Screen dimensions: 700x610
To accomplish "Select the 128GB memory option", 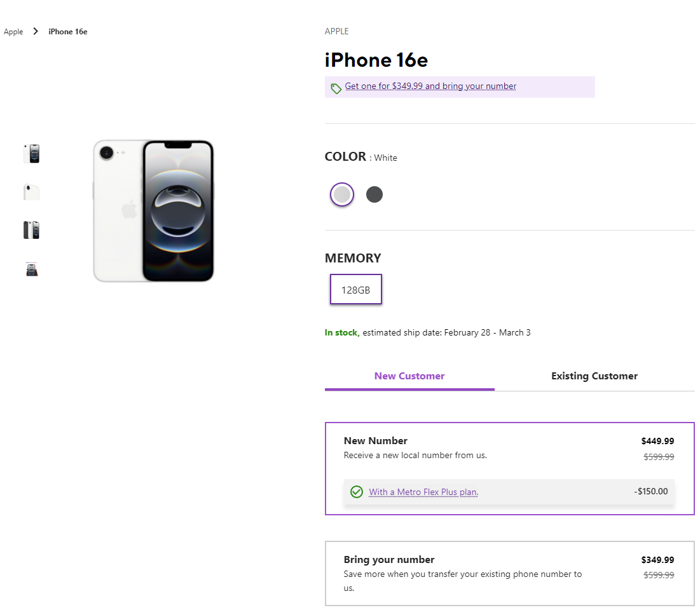I will [355, 290].
